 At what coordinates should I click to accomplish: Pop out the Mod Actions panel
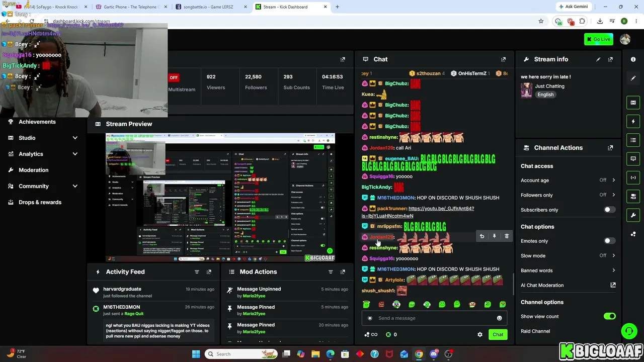pos(343,272)
